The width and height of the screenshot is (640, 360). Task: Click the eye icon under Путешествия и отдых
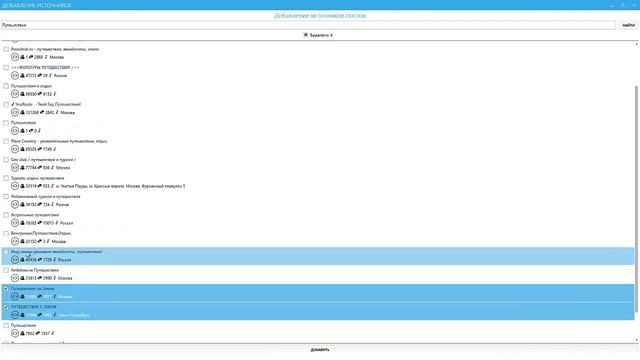[x=15, y=94]
